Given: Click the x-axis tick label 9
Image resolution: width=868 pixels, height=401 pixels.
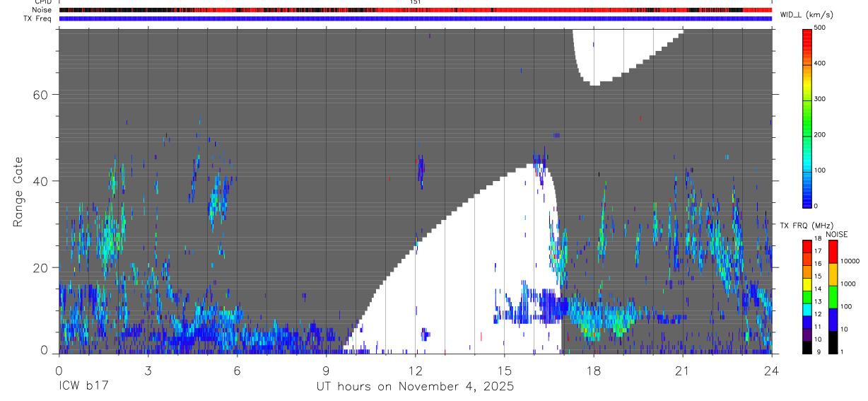Looking at the screenshot, I should [x=327, y=370].
